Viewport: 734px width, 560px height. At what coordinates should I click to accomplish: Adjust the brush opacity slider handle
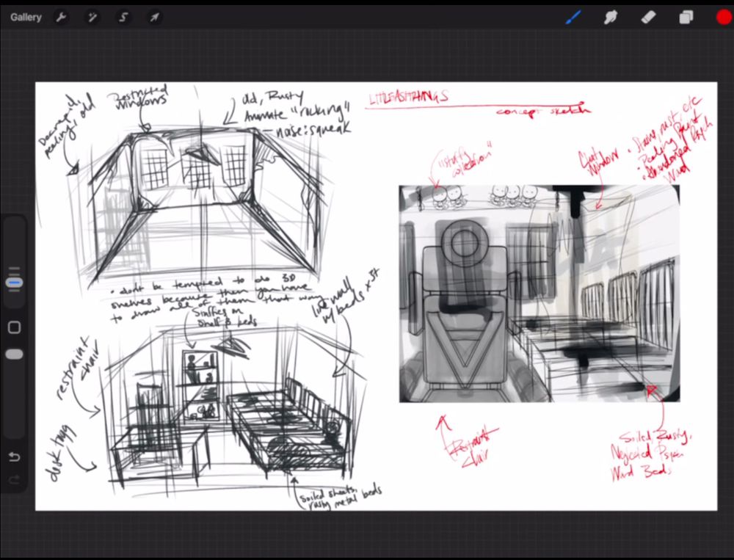pyautogui.click(x=14, y=354)
